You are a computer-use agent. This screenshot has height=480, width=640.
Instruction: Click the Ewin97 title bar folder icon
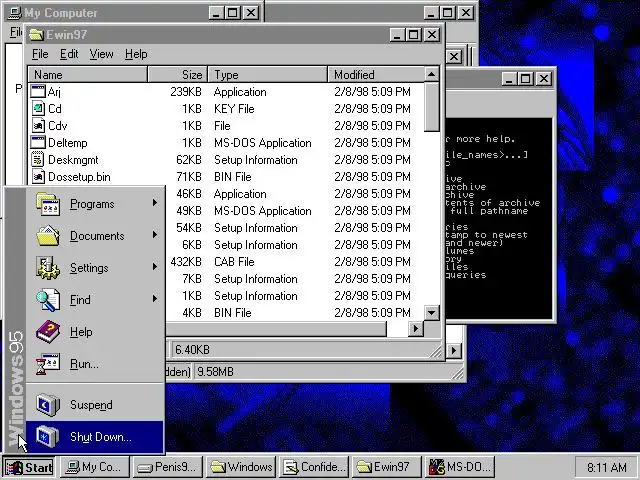[x=36, y=35]
